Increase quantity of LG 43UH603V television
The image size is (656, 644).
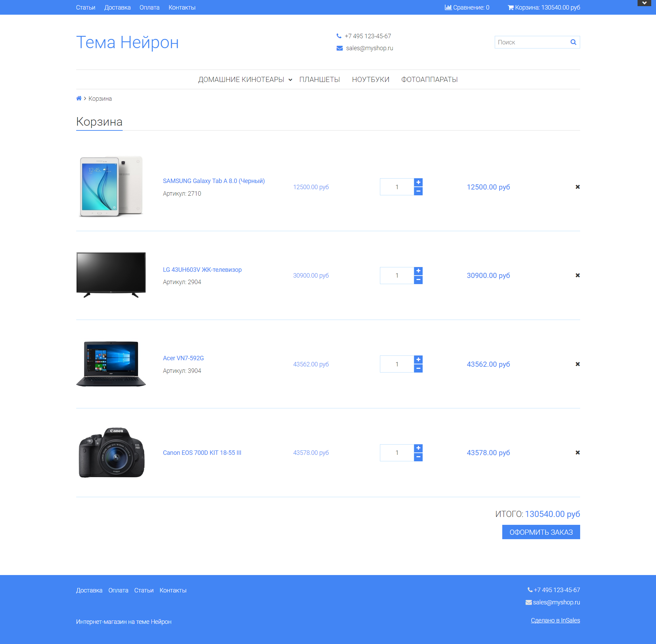click(418, 271)
